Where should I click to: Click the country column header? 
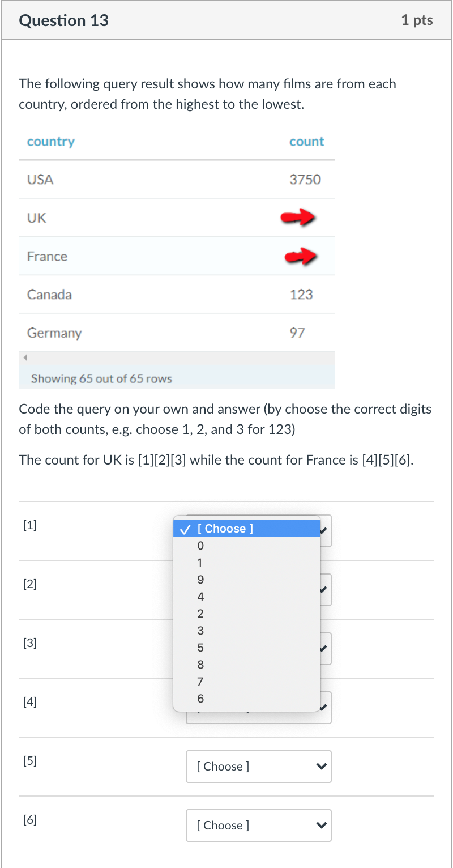click(50, 141)
